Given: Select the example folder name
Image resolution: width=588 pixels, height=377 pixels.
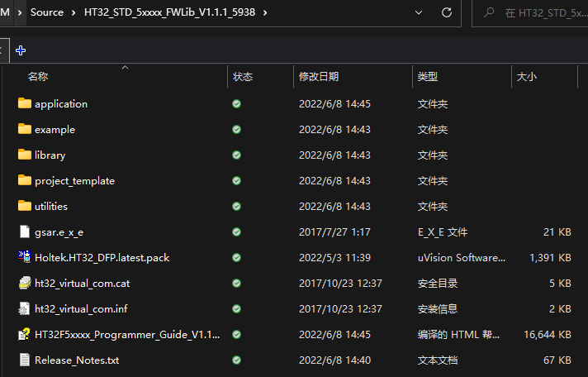Looking at the screenshot, I should click(x=55, y=130).
